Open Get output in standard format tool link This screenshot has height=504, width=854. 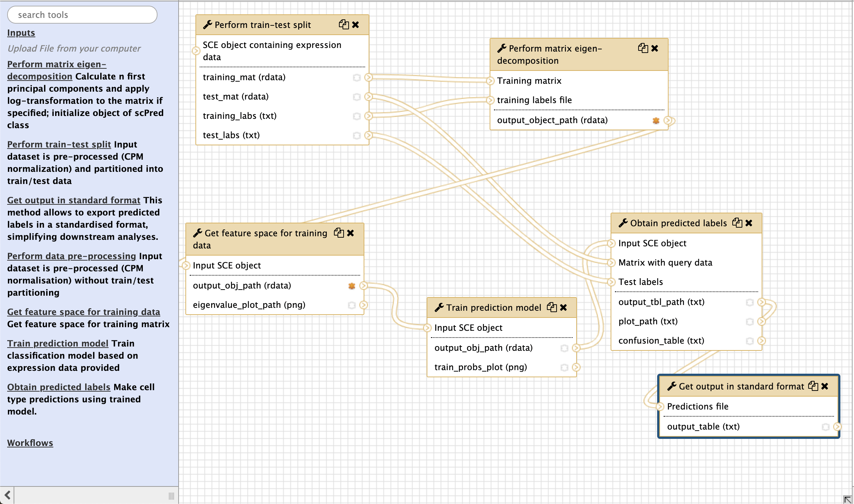(x=74, y=200)
